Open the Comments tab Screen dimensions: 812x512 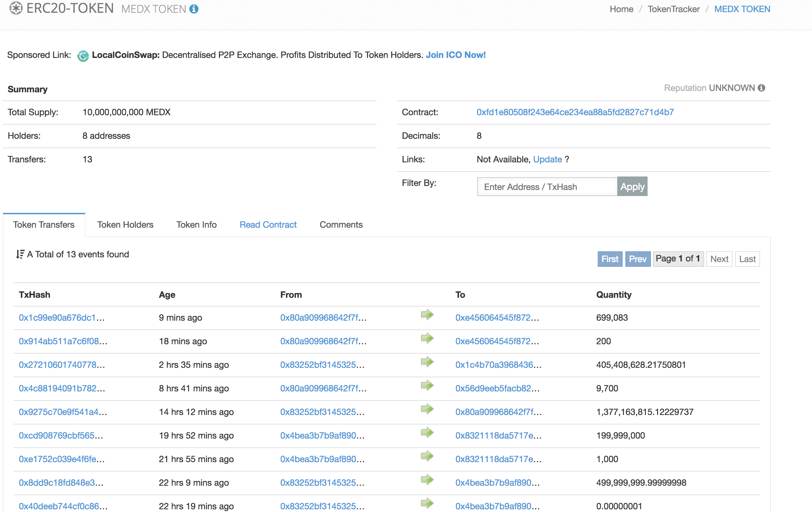click(341, 225)
